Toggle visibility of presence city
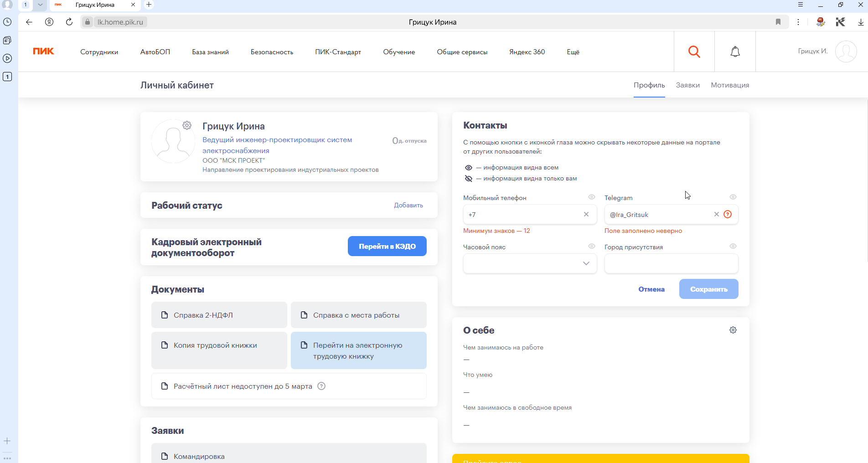 tap(733, 246)
